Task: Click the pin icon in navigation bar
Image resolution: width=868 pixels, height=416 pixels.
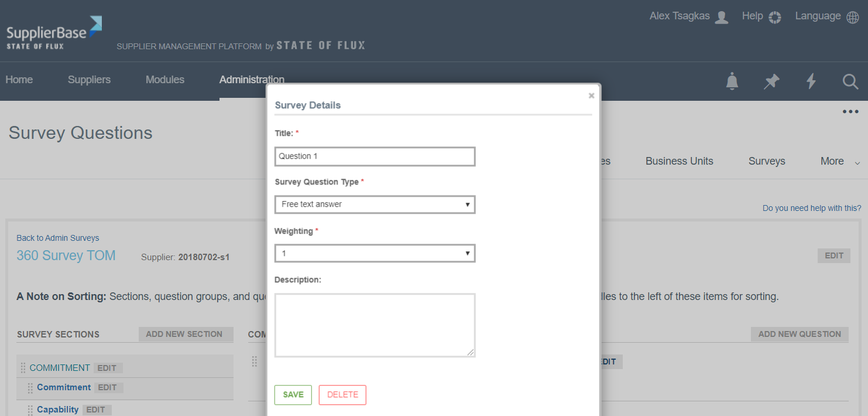Action: click(x=771, y=81)
